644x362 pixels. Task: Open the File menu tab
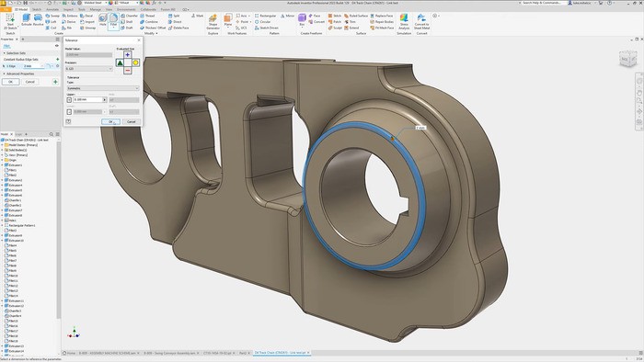[x=6, y=9]
